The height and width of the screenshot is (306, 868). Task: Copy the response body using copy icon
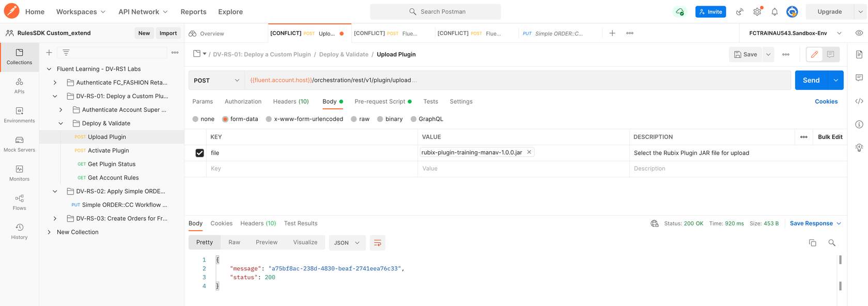[x=812, y=243]
